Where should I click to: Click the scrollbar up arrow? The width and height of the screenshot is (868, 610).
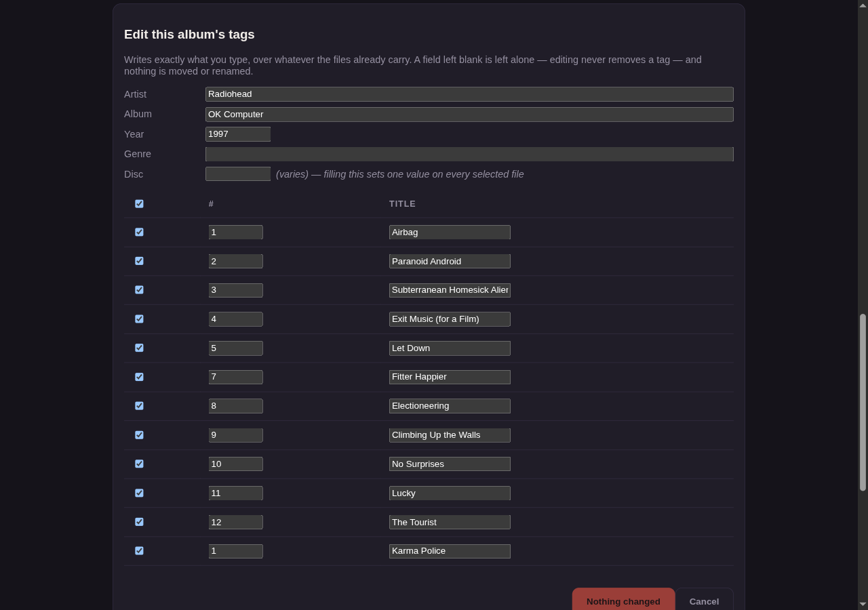863,5
